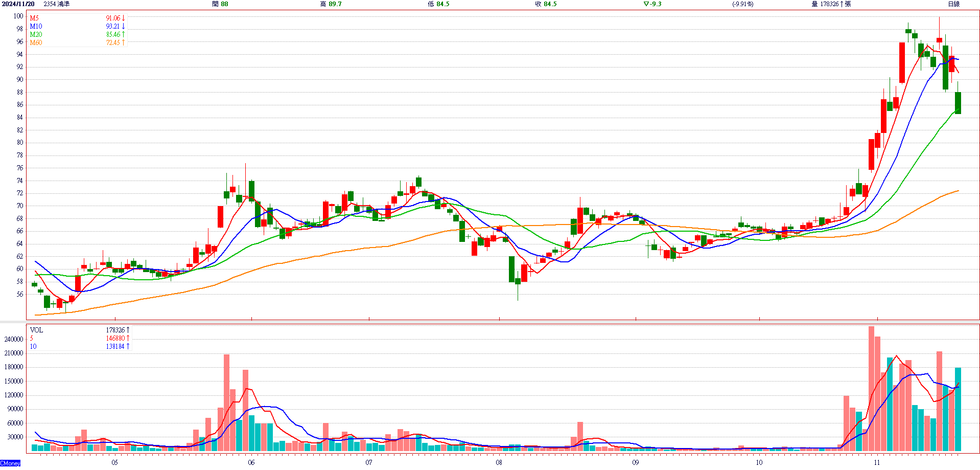The width and height of the screenshot is (980, 470).
Task: Click the VOL label in volume legend
Action: (x=36, y=330)
